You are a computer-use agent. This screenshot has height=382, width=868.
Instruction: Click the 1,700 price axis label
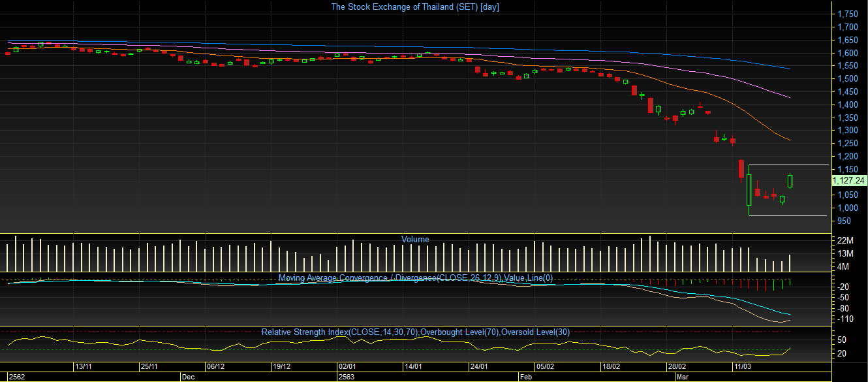(x=847, y=27)
